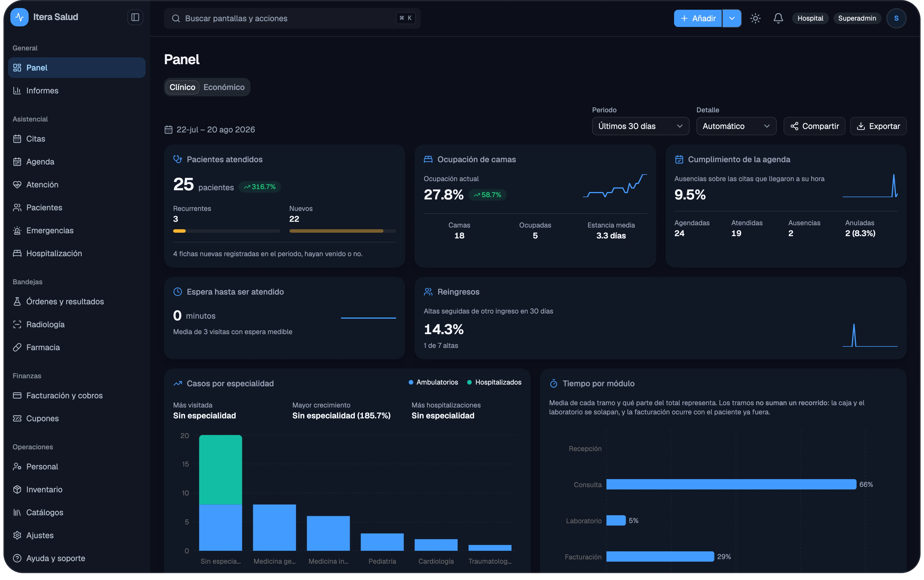Click the Estancia media 3.3 días value

click(x=611, y=236)
